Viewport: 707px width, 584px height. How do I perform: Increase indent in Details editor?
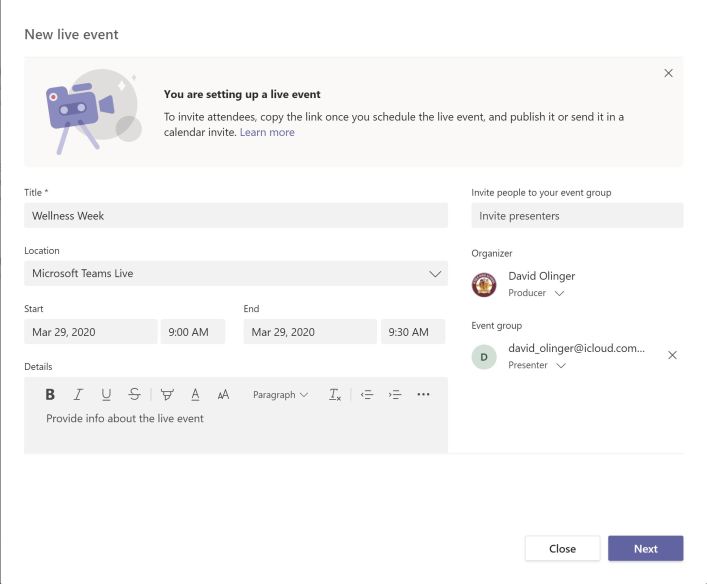pyautogui.click(x=395, y=395)
